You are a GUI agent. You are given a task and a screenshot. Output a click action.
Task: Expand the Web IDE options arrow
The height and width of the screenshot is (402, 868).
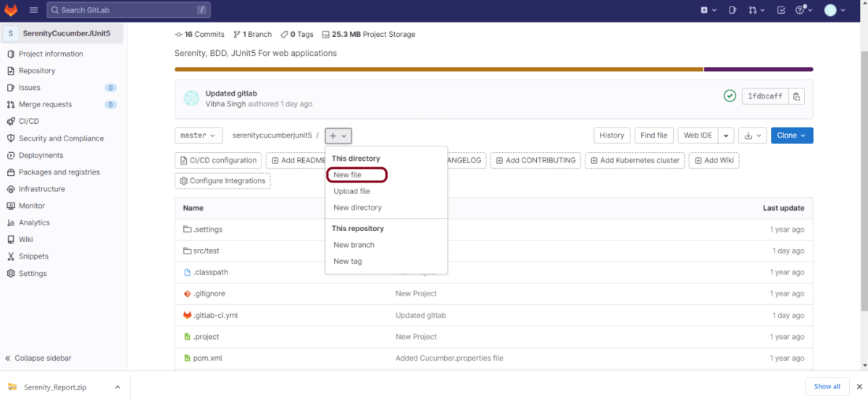727,135
